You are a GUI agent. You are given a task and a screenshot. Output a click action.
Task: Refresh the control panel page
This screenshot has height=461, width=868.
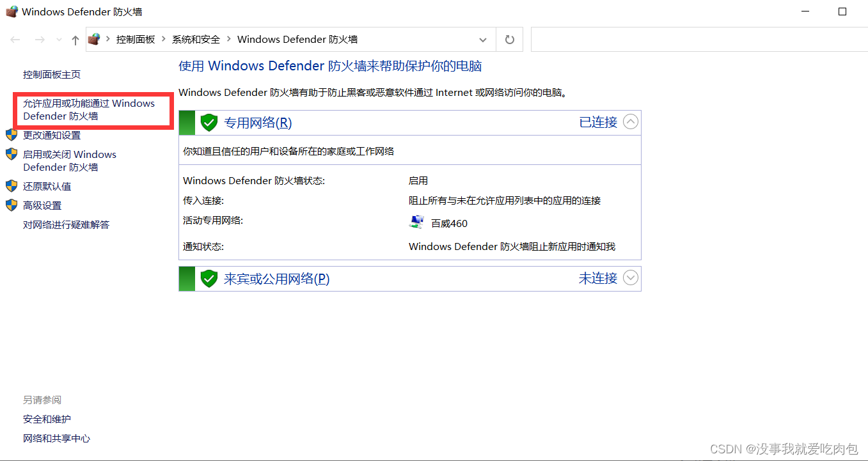tap(510, 40)
